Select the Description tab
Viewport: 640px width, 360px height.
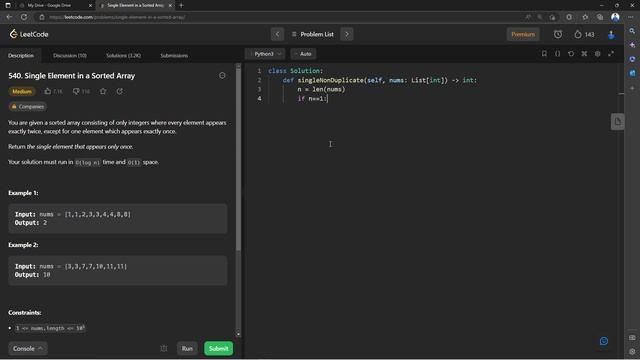pyautogui.click(x=21, y=56)
